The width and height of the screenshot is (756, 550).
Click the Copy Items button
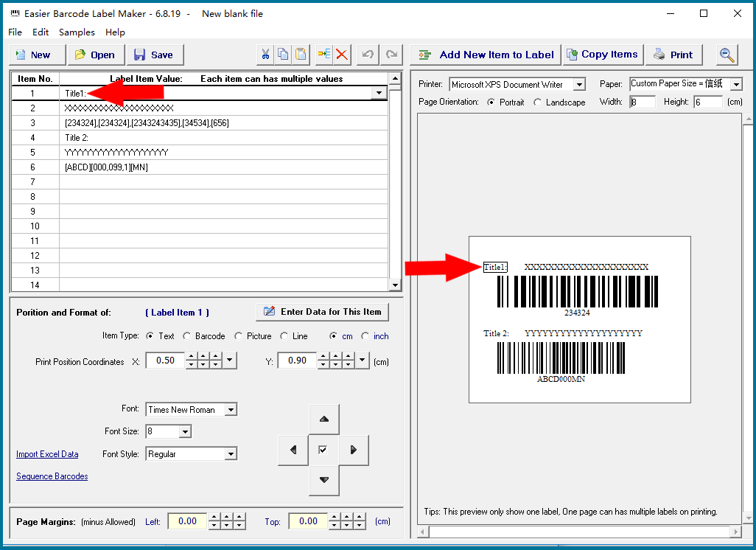pyautogui.click(x=603, y=55)
